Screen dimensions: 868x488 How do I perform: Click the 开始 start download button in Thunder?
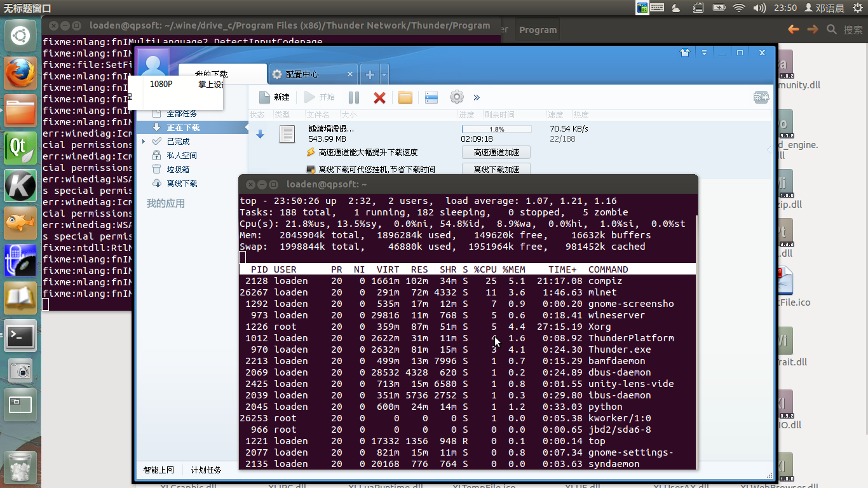point(320,97)
